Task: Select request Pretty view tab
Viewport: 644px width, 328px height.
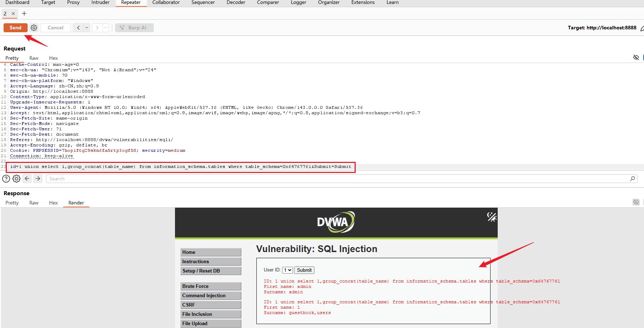Action: (x=12, y=58)
